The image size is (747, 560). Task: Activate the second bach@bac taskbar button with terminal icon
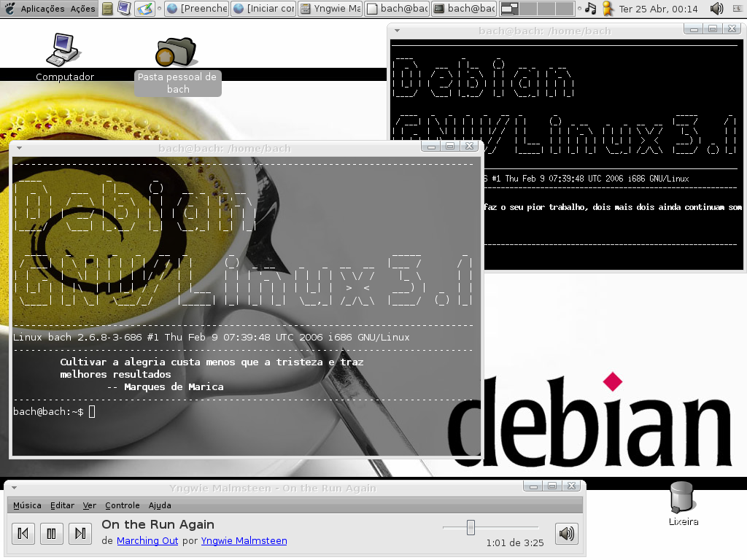[464, 9]
